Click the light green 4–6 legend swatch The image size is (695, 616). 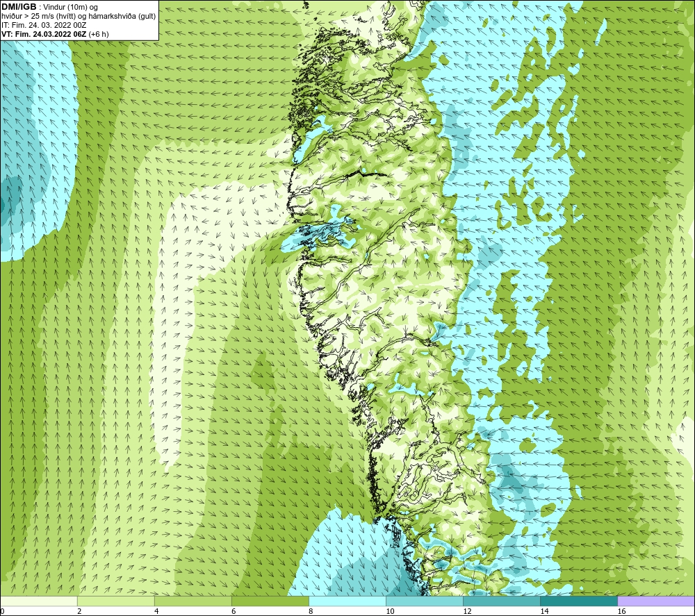pos(193,601)
